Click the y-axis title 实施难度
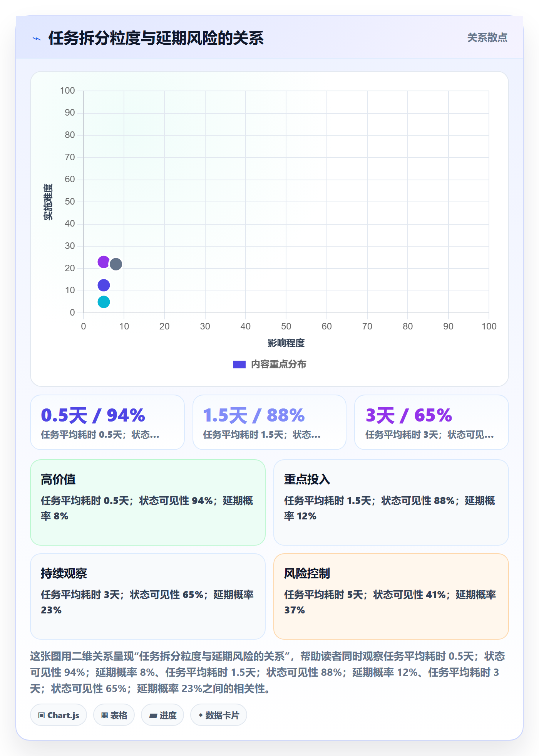Image resolution: width=539 pixels, height=756 pixels. (x=48, y=202)
